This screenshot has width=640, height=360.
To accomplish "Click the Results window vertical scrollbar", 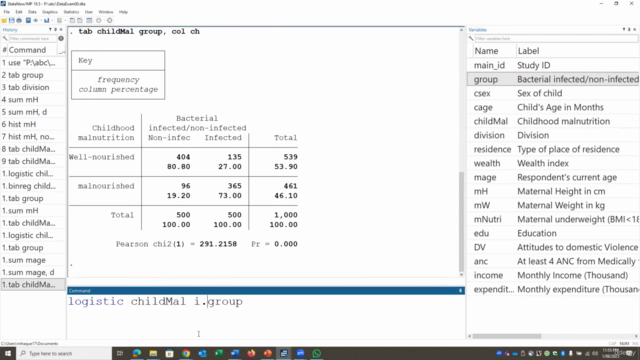I will pos(462,222).
